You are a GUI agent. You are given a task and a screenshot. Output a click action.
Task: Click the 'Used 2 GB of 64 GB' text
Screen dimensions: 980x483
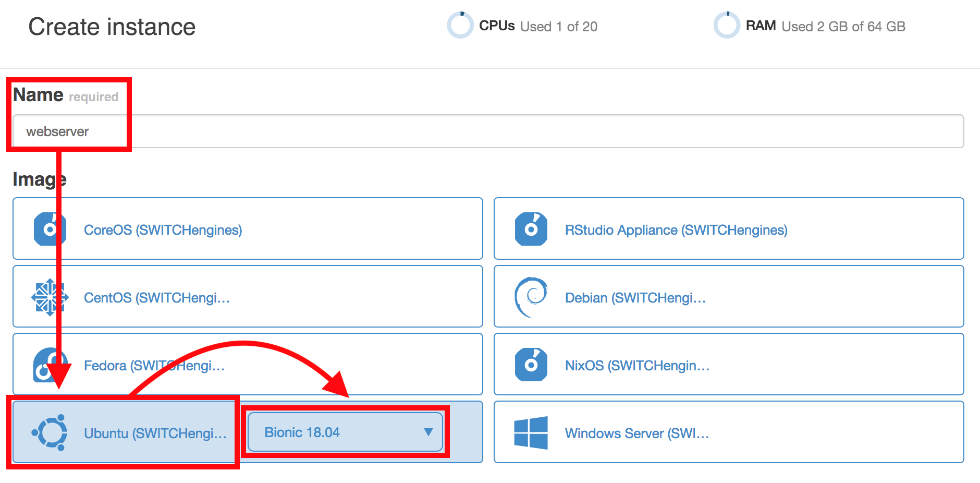pos(843,27)
